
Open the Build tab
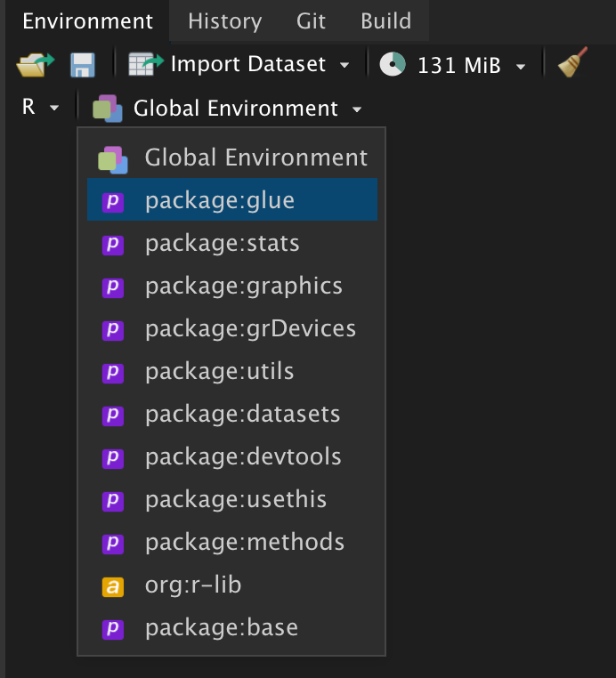pyautogui.click(x=385, y=21)
